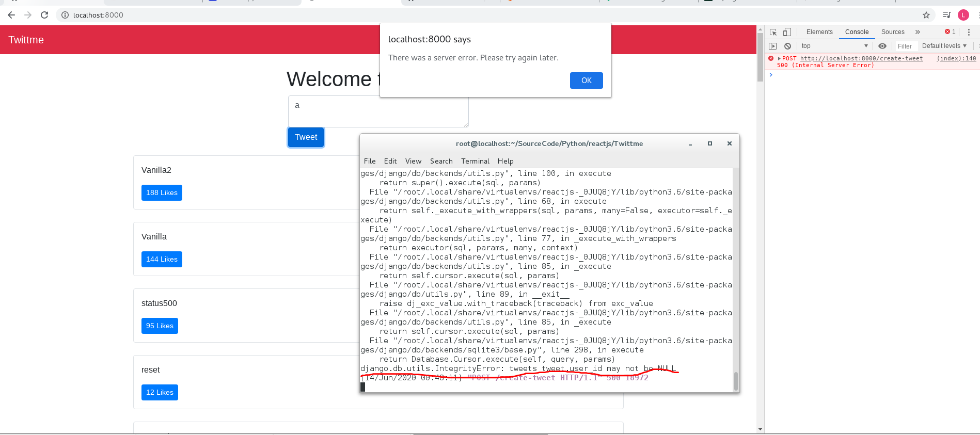The image size is (980, 435).
Task: Like the Vanilla2 tweet with 188 Likes
Action: tap(162, 192)
